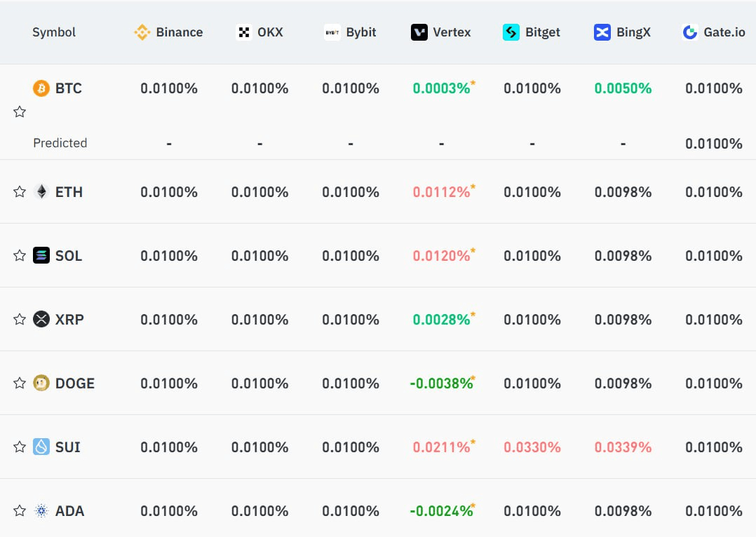Click the Bybit column header label

tap(361, 32)
